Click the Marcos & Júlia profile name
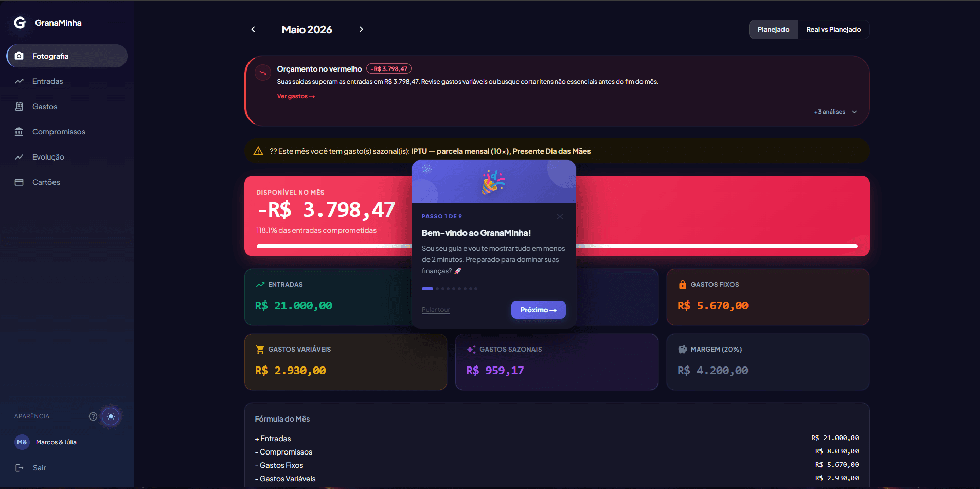The height and width of the screenshot is (489, 980). click(x=56, y=442)
